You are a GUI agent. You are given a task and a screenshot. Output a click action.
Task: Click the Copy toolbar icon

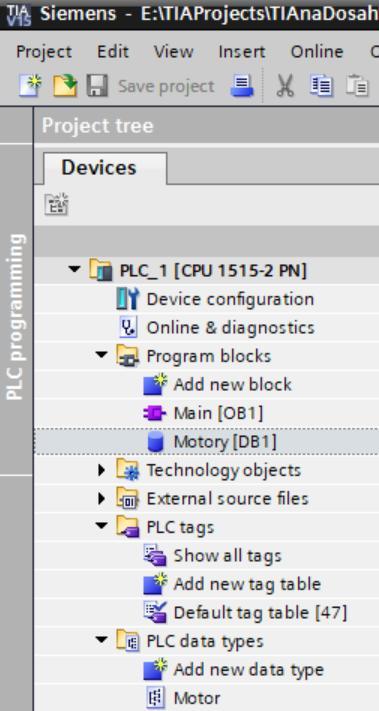tap(321, 86)
